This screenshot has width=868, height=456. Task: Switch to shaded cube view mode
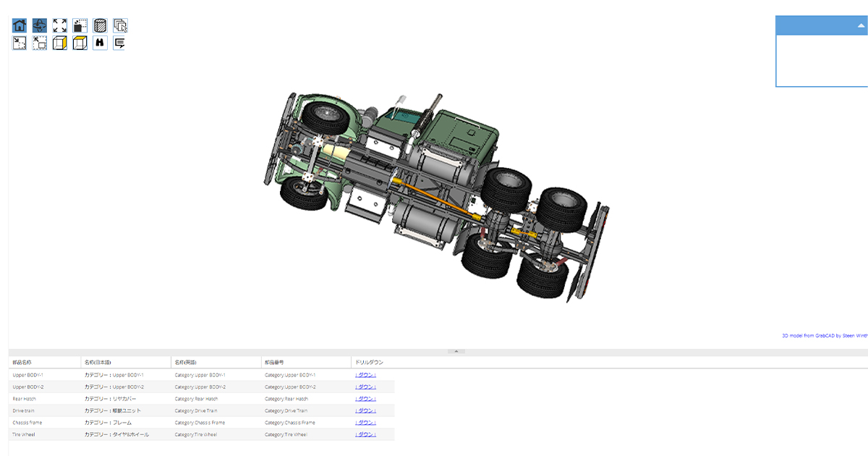coord(59,42)
